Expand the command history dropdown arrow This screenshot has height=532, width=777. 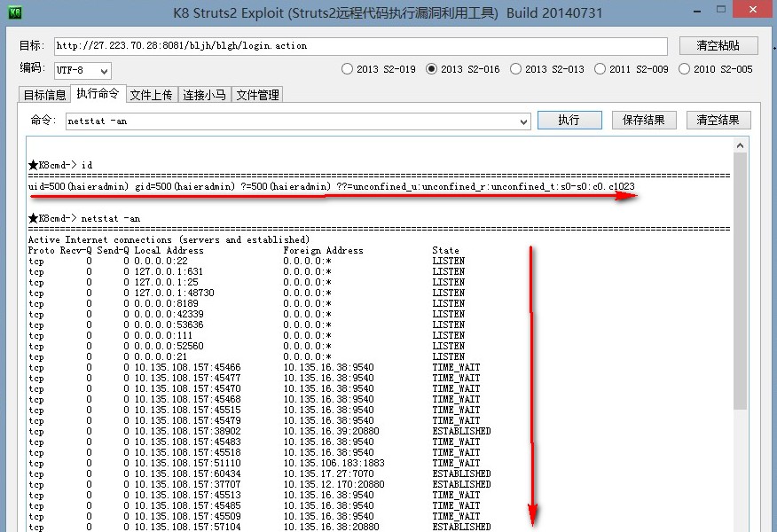[523, 121]
